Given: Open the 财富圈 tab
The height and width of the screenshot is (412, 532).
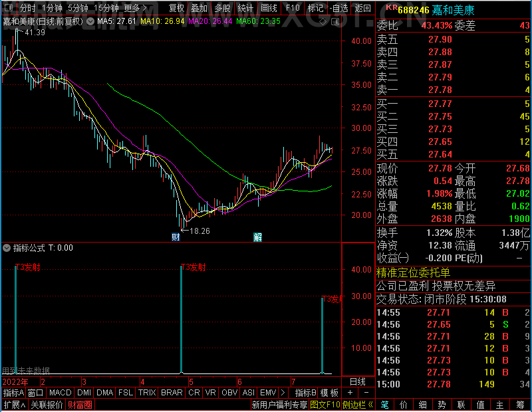Looking at the screenshot, I should click(80, 405).
